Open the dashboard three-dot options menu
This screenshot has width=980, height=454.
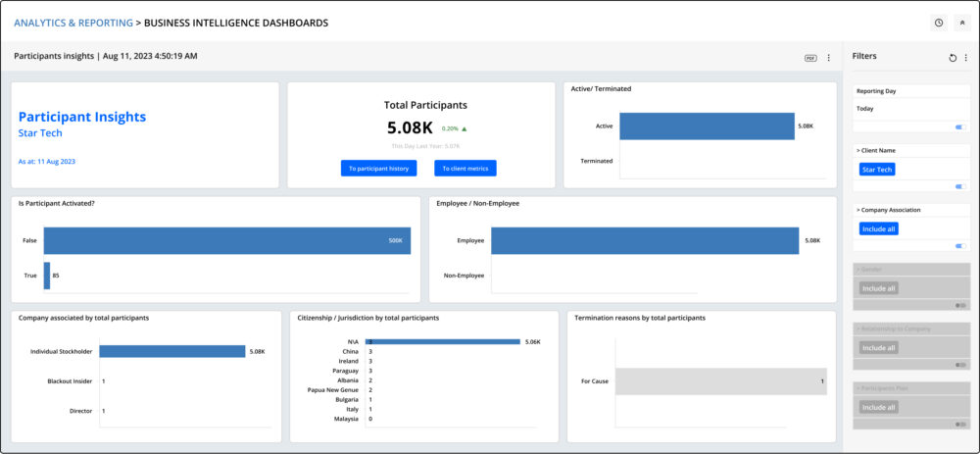tap(828, 58)
